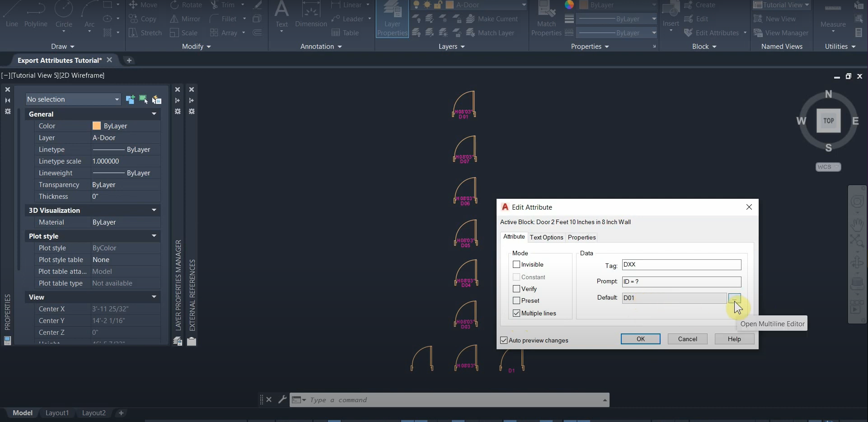Toggle Auto preview changes checkbox
This screenshot has width=868, height=422.
(504, 340)
